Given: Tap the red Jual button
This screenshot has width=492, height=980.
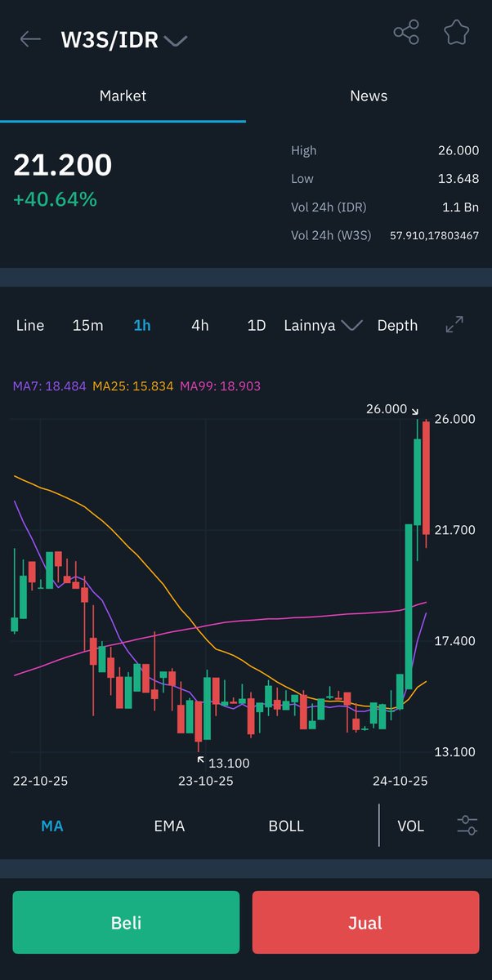Looking at the screenshot, I should click(365, 923).
